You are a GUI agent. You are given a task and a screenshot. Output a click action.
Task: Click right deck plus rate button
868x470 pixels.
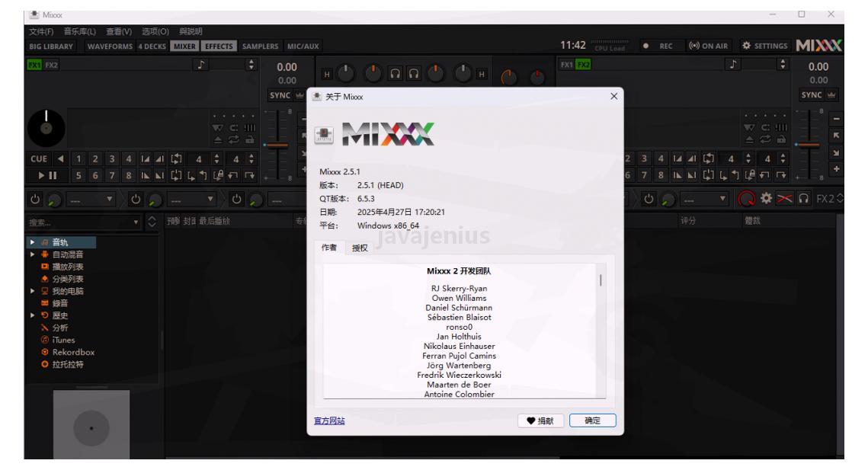(837, 169)
